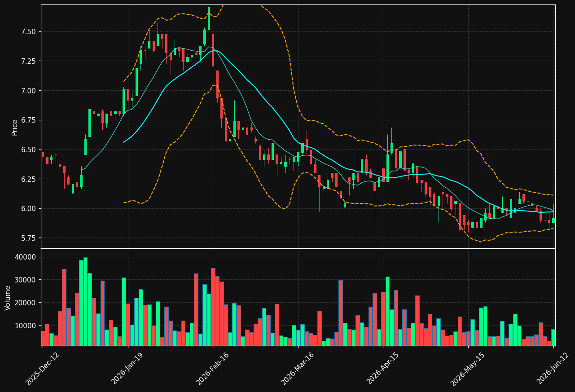Click the 2026-Feb-16 date label
This screenshot has height=392, width=575.
pos(213,368)
